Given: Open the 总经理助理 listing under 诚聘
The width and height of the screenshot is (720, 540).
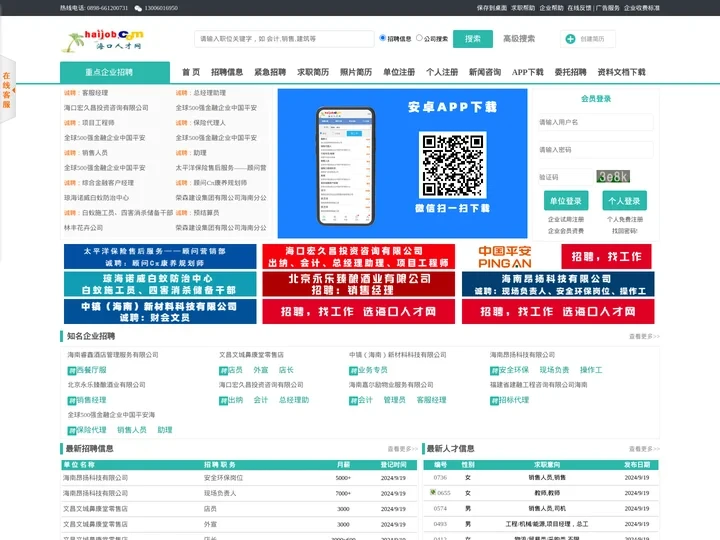Looking at the screenshot, I should pos(210,93).
